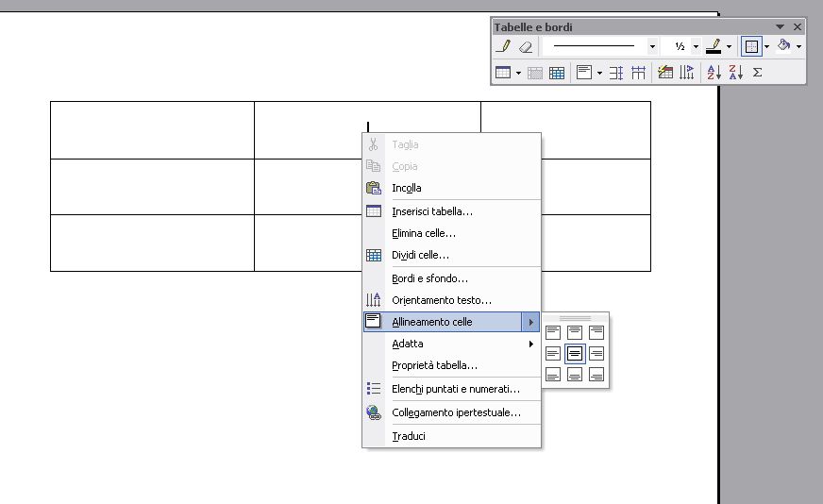The image size is (823, 504).
Task: Click the Incolla clipboard icon
Action: click(374, 188)
